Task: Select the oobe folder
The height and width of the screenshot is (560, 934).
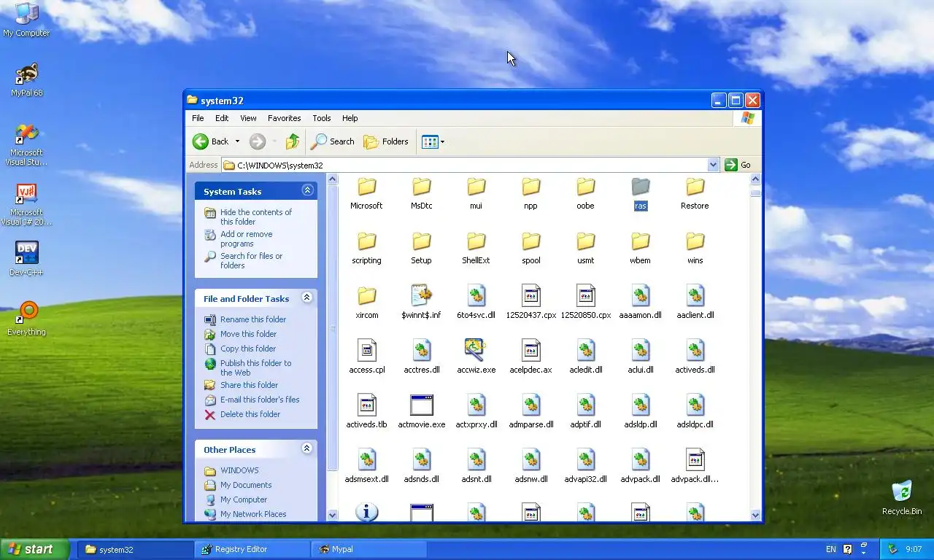Action: click(585, 194)
